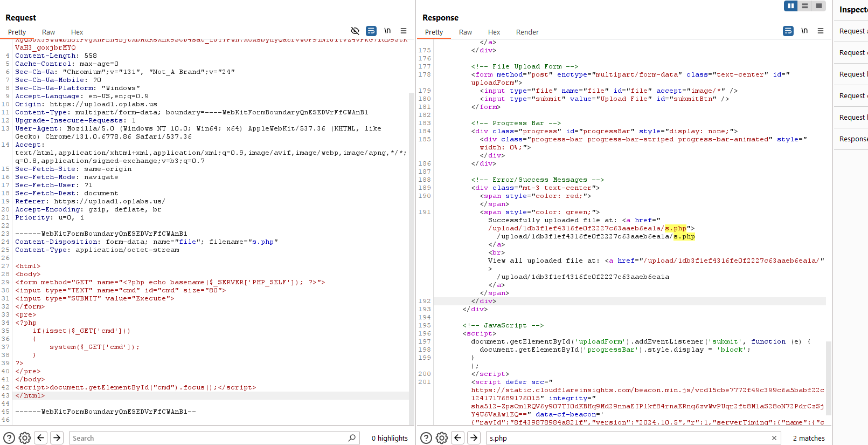Expand fourth Inspector Request section row

852,96
